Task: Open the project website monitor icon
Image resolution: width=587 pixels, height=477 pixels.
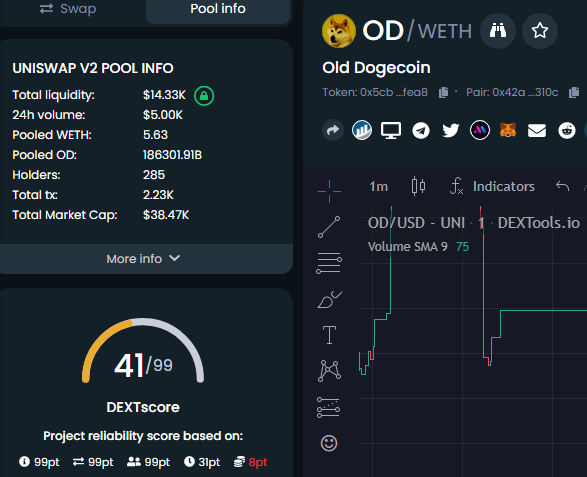Action: [x=391, y=130]
